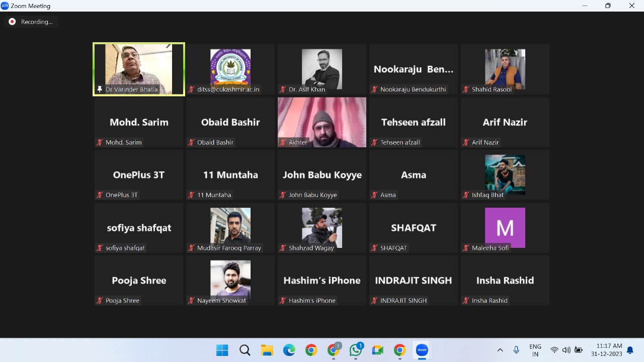Open the Windows Start menu
The width and height of the screenshot is (644, 362).
point(222,350)
